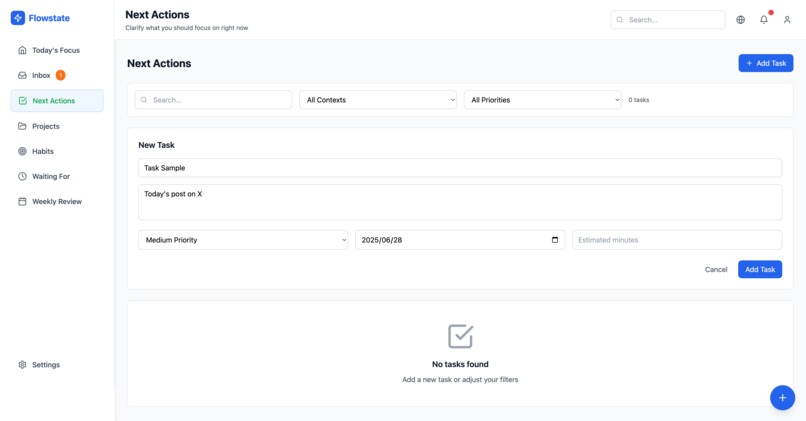Click the Next Actions checkbox icon in sidebar
The image size is (806, 421).
click(x=23, y=101)
